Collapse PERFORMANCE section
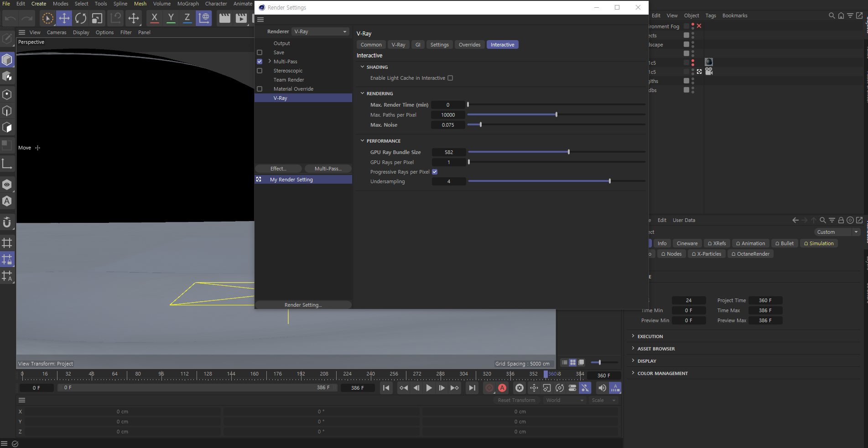Screen dimensions: 868x448 coord(363,141)
